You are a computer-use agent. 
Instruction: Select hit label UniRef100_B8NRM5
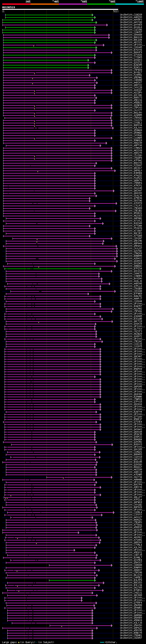(x=131, y=256)
